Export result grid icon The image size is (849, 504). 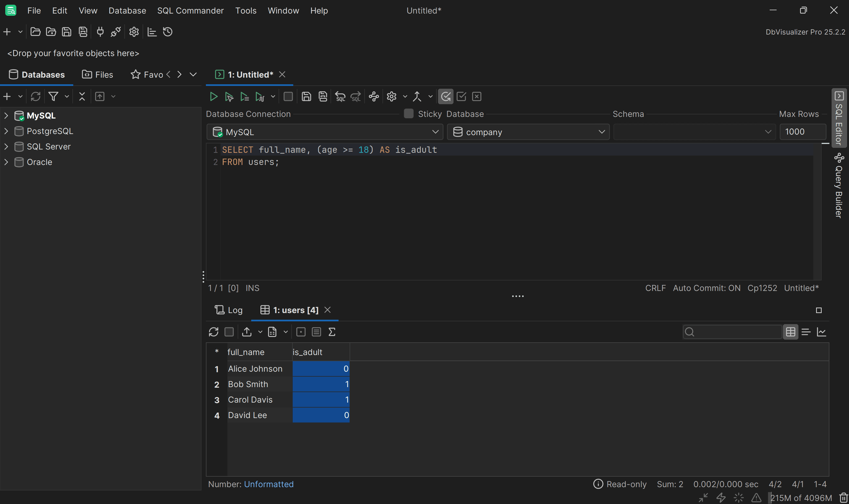247,332
